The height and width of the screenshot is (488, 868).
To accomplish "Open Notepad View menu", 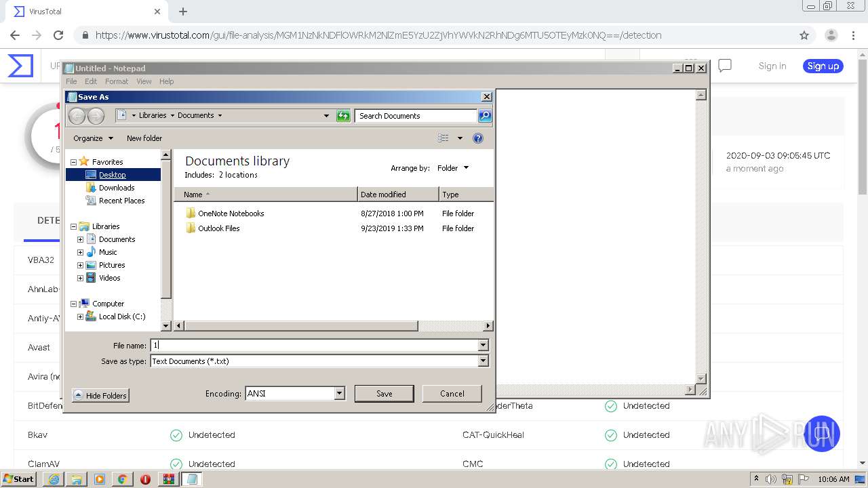I will (144, 81).
